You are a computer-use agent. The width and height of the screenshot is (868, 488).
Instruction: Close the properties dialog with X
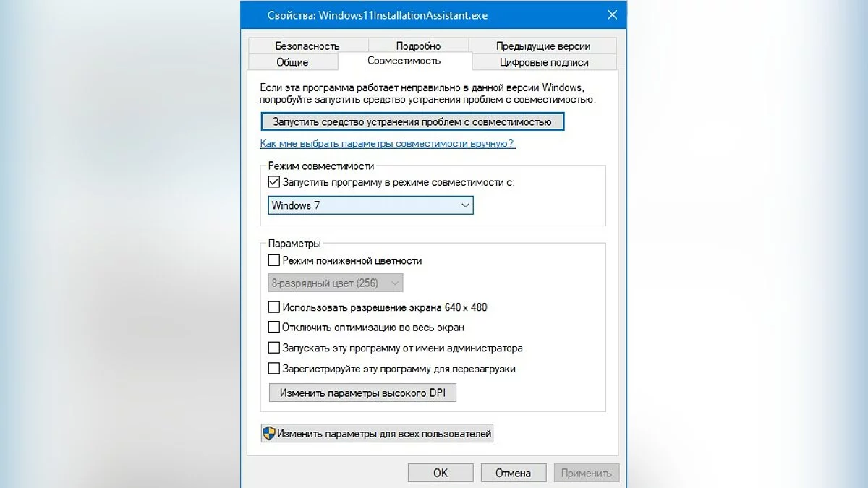click(x=612, y=14)
